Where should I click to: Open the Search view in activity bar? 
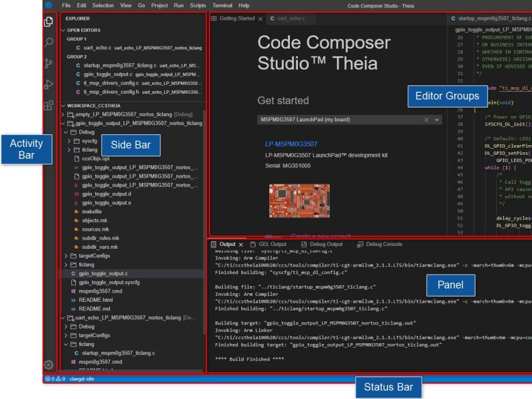point(49,43)
